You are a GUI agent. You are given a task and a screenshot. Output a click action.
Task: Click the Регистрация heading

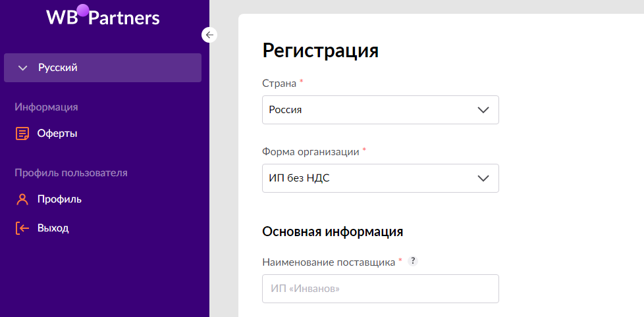coord(321,51)
